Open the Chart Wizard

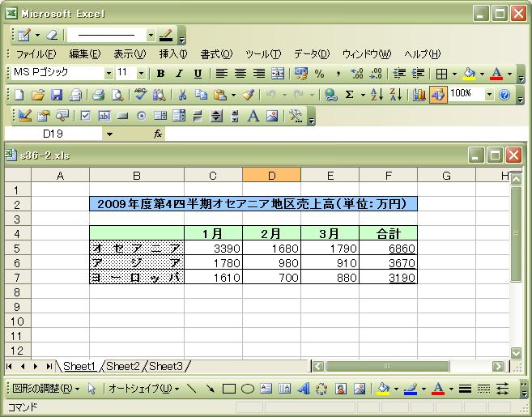point(419,95)
